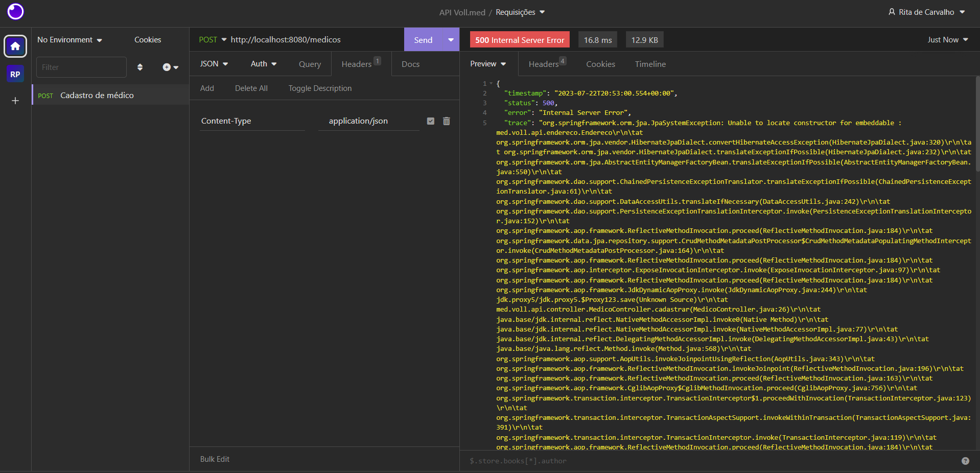The width and height of the screenshot is (980, 473).
Task: Open the help icon in response filter
Action: click(x=965, y=461)
